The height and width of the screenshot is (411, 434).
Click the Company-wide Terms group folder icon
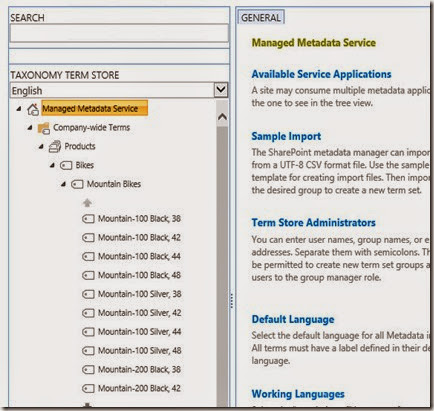44,128
